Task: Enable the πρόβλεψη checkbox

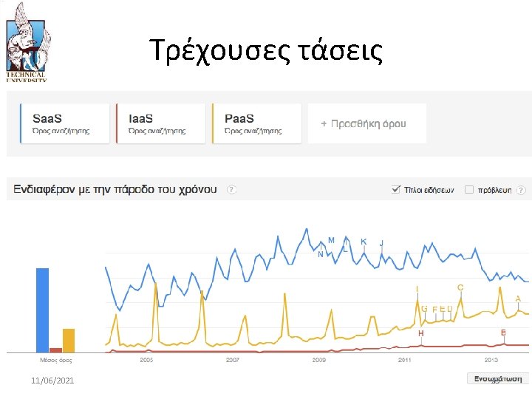Action: click(469, 190)
